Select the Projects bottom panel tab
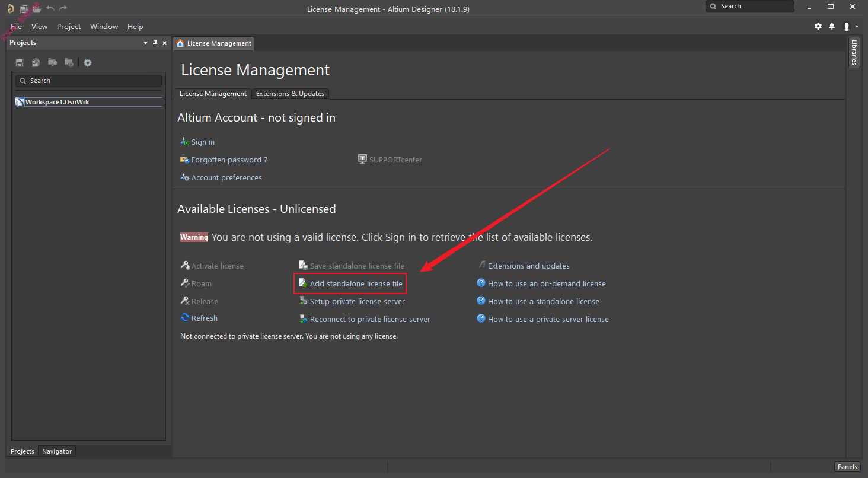868x478 pixels. [x=23, y=451]
